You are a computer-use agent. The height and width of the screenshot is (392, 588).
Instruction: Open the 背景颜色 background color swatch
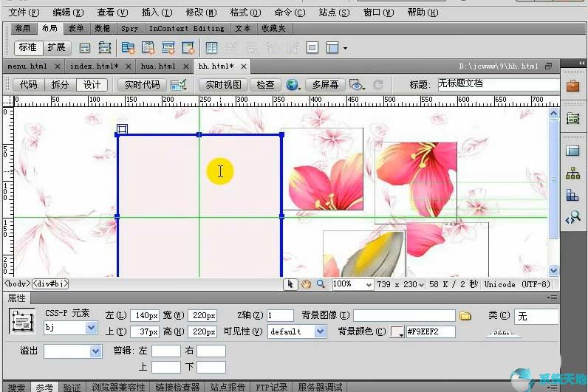pos(397,331)
